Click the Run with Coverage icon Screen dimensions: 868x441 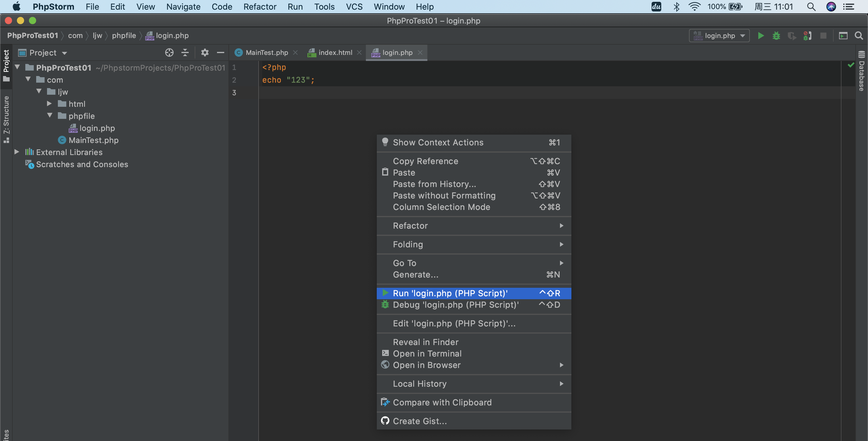point(791,36)
